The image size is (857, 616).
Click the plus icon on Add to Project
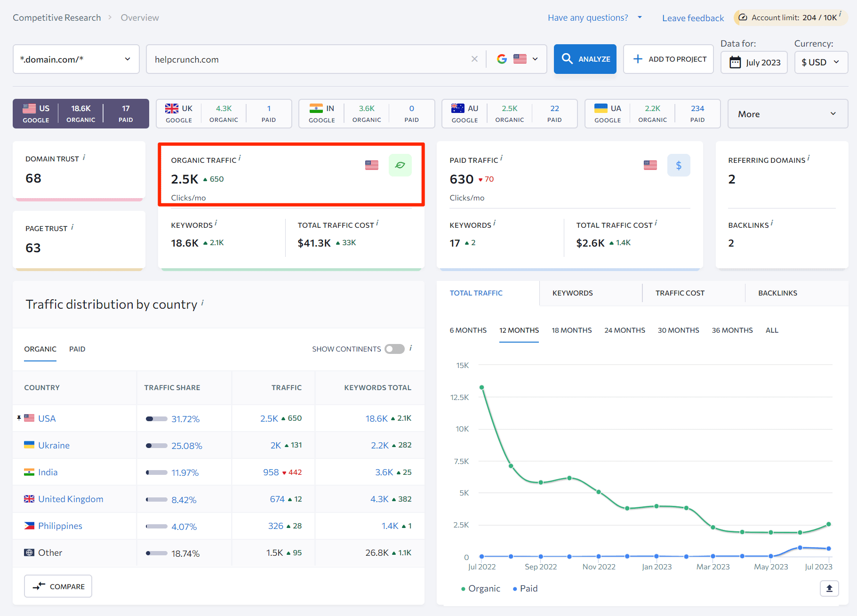pos(638,59)
